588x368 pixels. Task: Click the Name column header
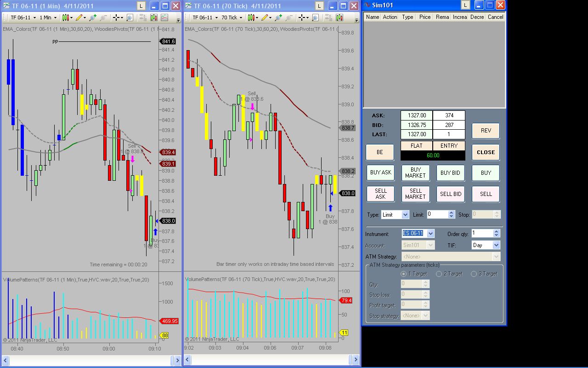click(x=373, y=17)
